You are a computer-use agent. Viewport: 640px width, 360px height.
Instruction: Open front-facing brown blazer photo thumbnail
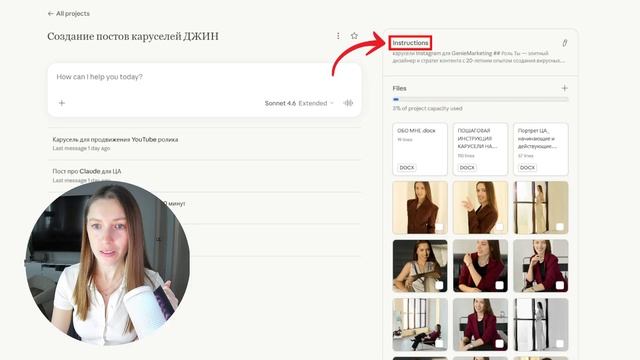420,207
